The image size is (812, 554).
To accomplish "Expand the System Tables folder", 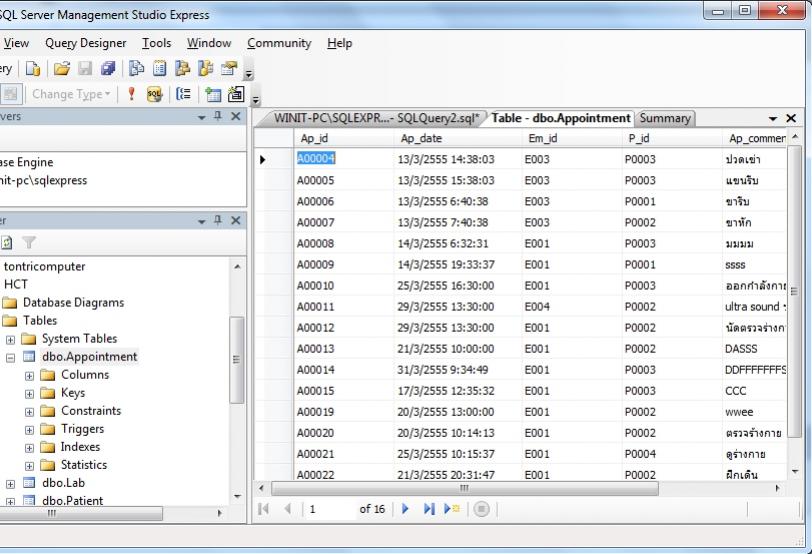I will pos(10,340).
